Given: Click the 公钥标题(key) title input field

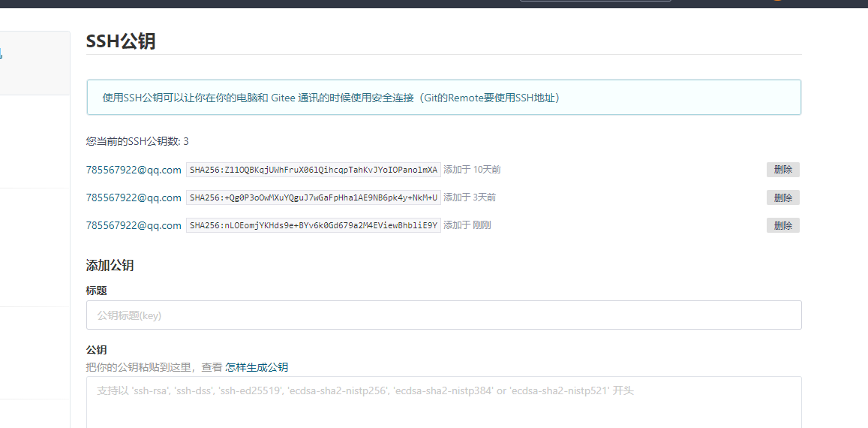Looking at the screenshot, I should pyautogui.click(x=444, y=315).
